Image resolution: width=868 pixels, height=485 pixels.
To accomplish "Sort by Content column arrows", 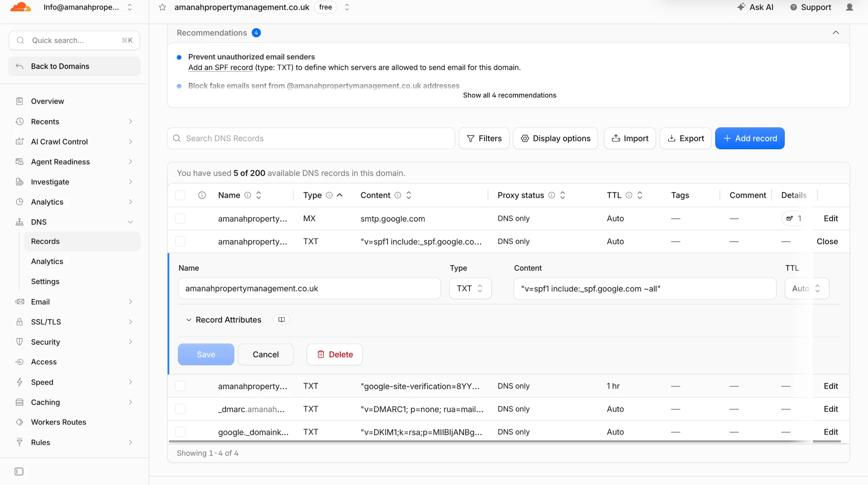I will click(x=408, y=195).
